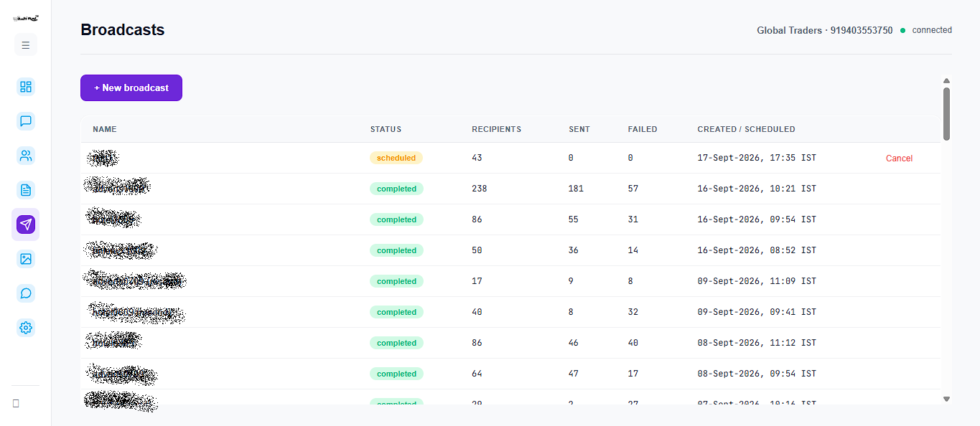Click the recipients value "238"

tap(480, 189)
